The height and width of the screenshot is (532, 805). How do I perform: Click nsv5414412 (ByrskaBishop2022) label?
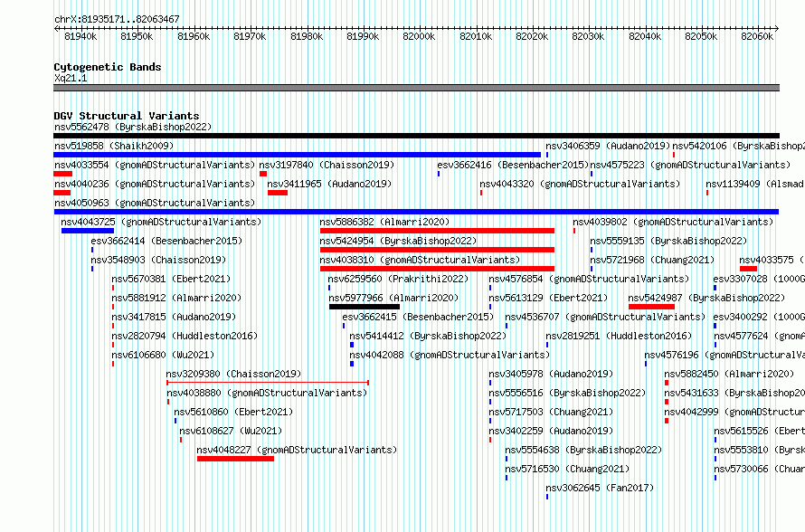(428, 336)
